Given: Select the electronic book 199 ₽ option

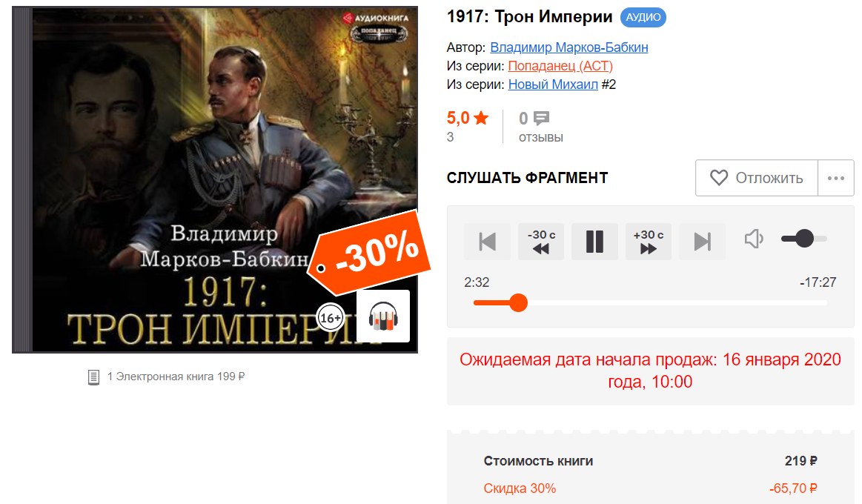Looking at the screenshot, I should click(x=167, y=377).
